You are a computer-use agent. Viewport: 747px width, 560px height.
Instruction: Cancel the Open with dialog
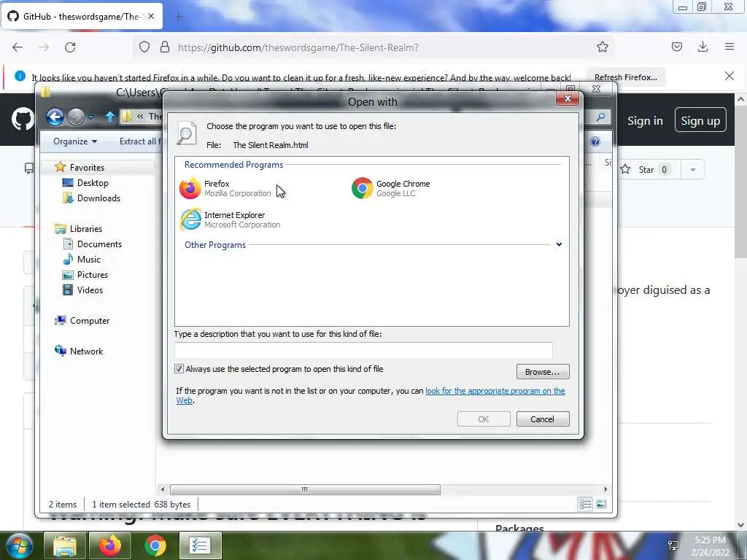(x=543, y=419)
